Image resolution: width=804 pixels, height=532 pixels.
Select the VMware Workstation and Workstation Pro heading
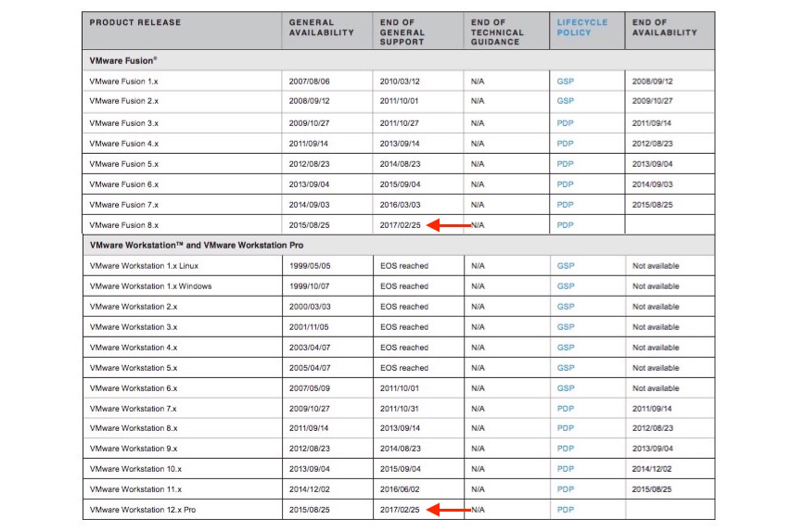click(x=197, y=245)
